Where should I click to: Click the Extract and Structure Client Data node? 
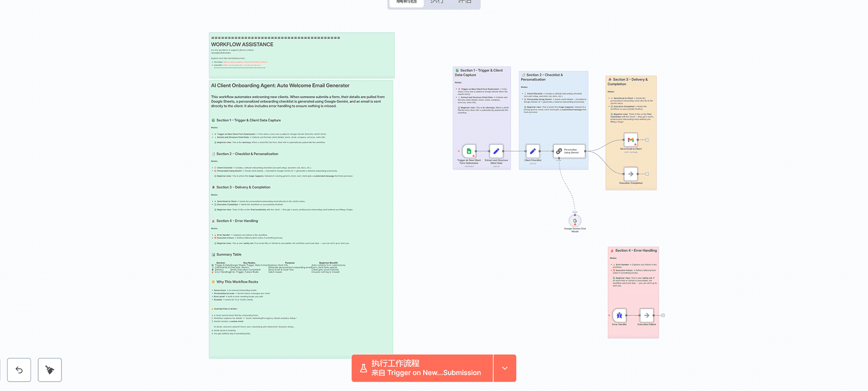pos(496,151)
